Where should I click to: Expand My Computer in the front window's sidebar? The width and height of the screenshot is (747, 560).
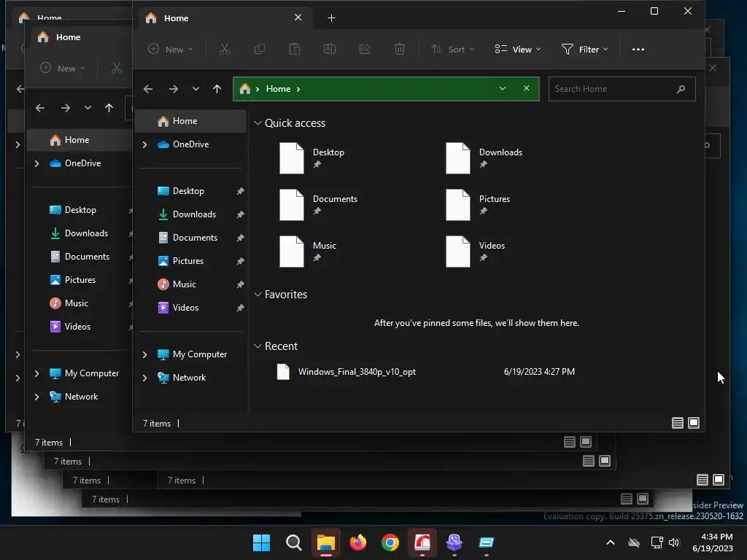pos(145,354)
